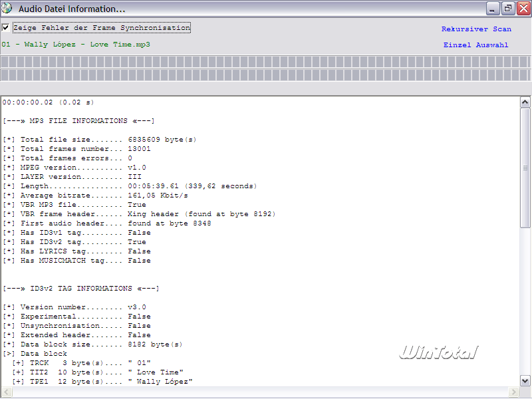Minimize the Audio Datei Information window
Viewport: 532px width, 399px height.
pyautogui.click(x=493, y=9)
